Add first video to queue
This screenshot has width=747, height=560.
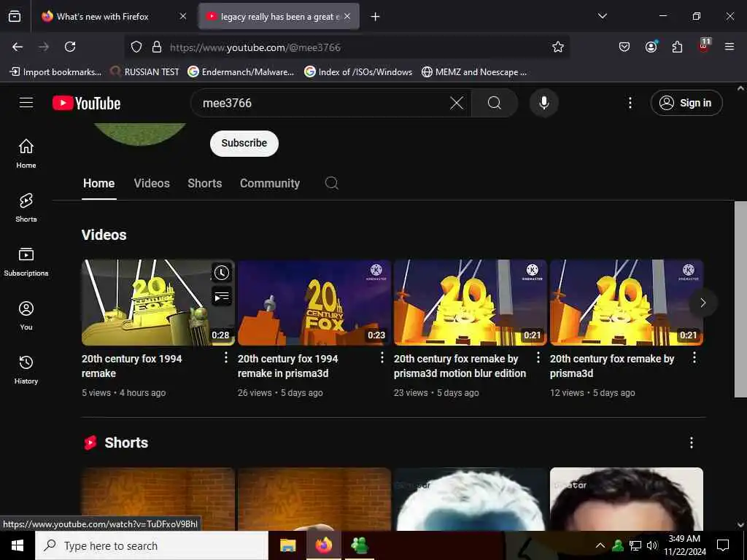pyautogui.click(x=222, y=297)
